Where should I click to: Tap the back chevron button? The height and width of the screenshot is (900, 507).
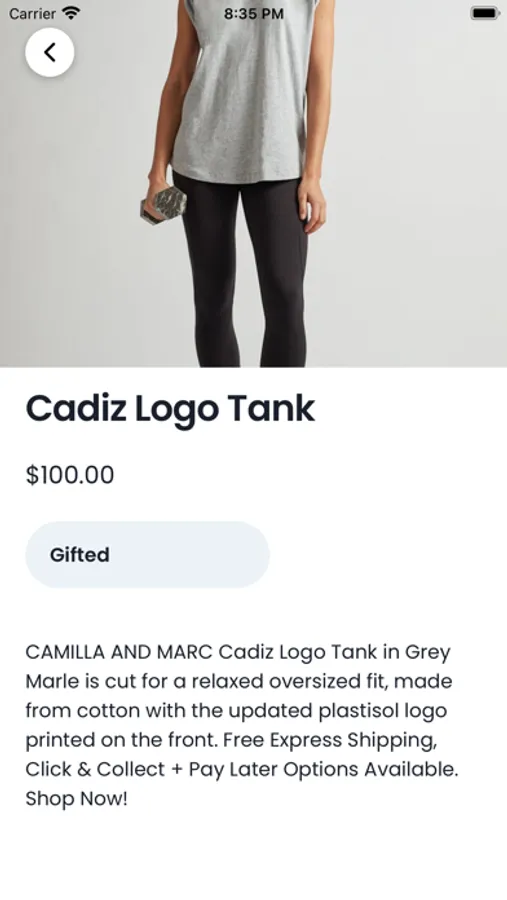click(49, 52)
